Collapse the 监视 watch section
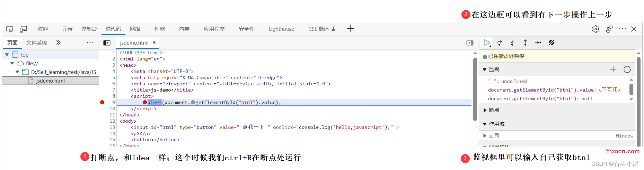This screenshot has width=644, height=170. [x=485, y=69]
